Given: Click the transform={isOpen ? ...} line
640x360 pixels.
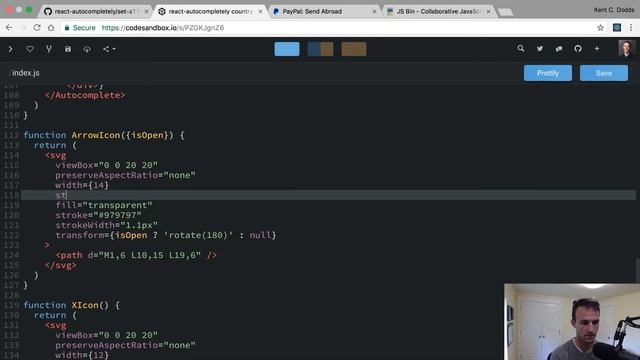Looking at the screenshot, I should coord(166,235).
